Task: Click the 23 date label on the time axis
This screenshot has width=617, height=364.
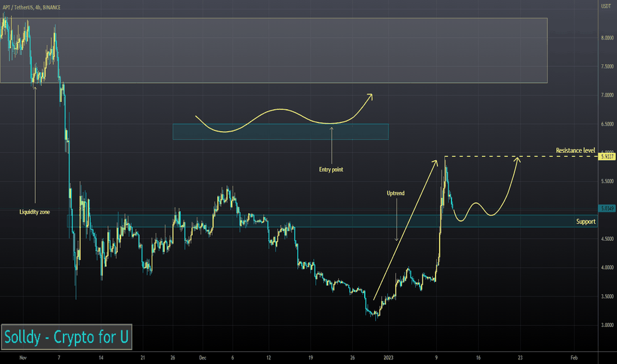Action: [x=520, y=357]
